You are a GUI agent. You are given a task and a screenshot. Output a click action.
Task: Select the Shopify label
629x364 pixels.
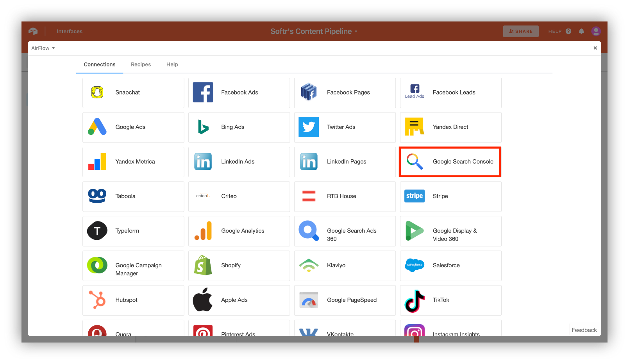click(x=231, y=265)
